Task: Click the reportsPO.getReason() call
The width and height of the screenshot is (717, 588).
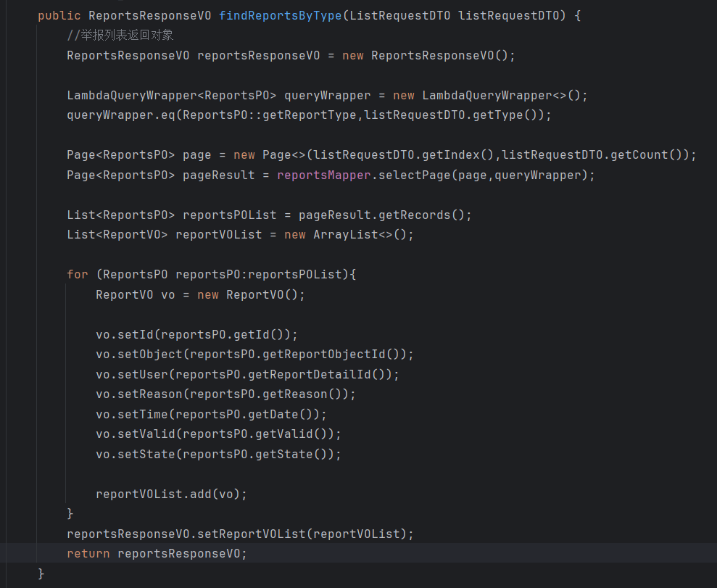Action: [x=265, y=394]
